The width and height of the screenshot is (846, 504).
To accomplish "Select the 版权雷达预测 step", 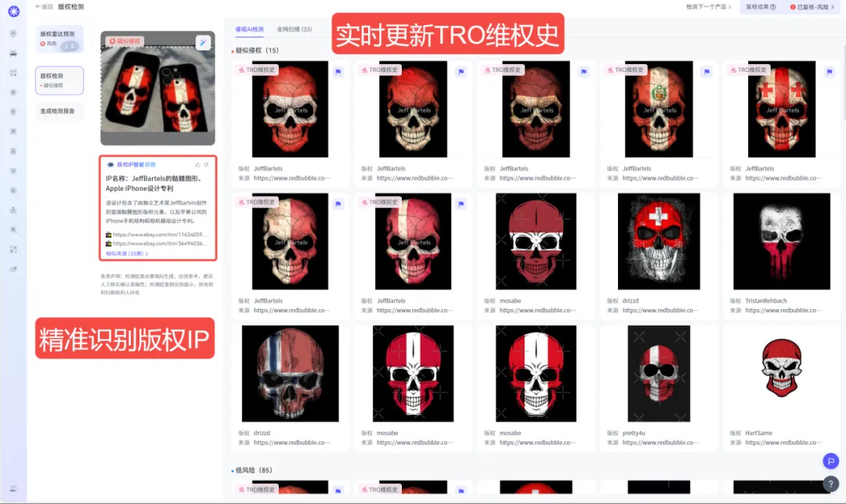I will coord(60,39).
